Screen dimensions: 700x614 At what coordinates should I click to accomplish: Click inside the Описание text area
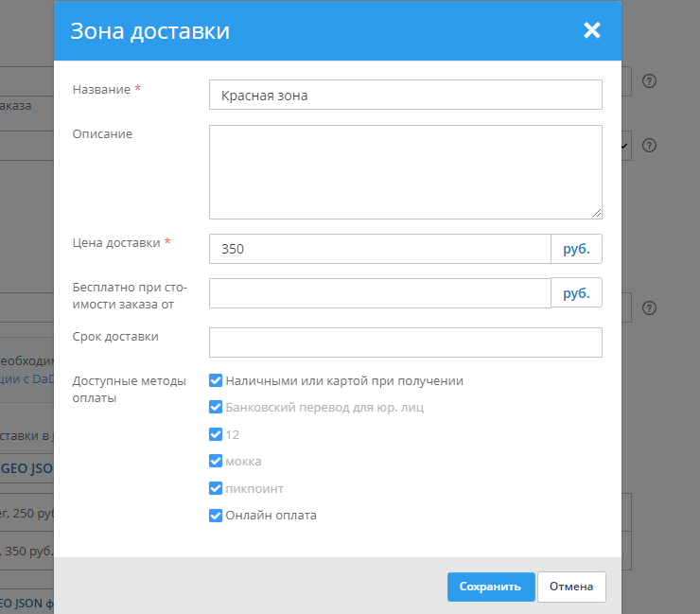(405, 171)
